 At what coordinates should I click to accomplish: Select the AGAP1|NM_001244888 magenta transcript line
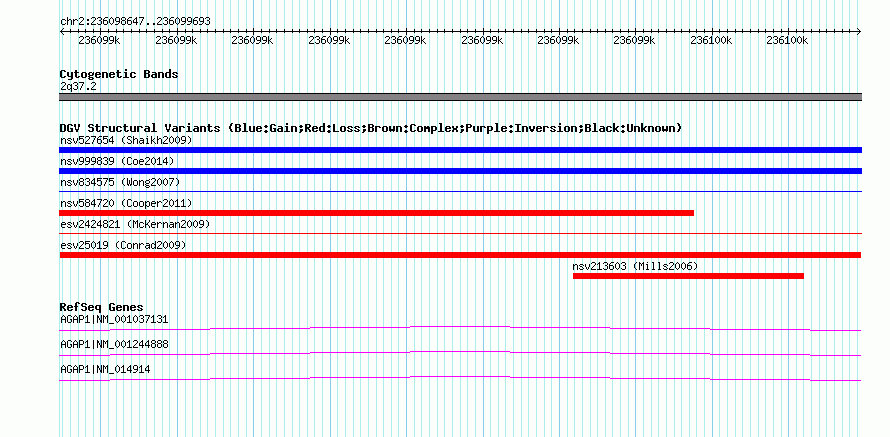coord(460,353)
